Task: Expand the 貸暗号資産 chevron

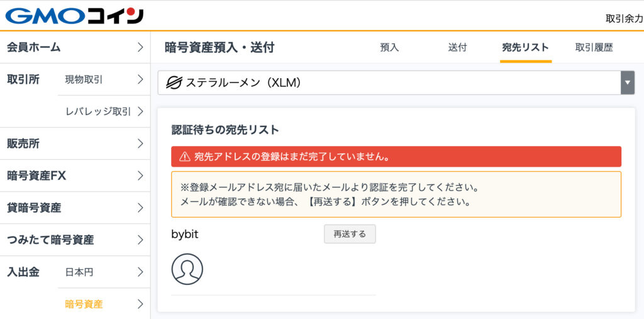Action: (140, 208)
